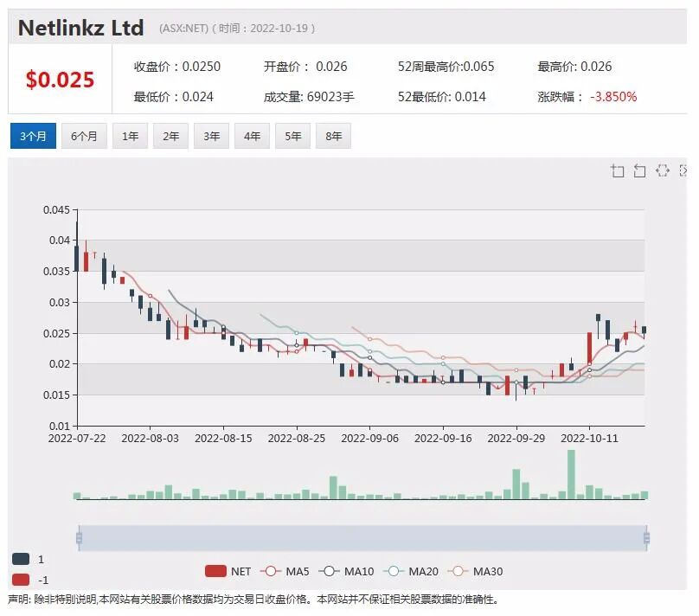Switch to the 6个月 range tab
The height and width of the screenshot is (616, 699).
coord(84,136)
